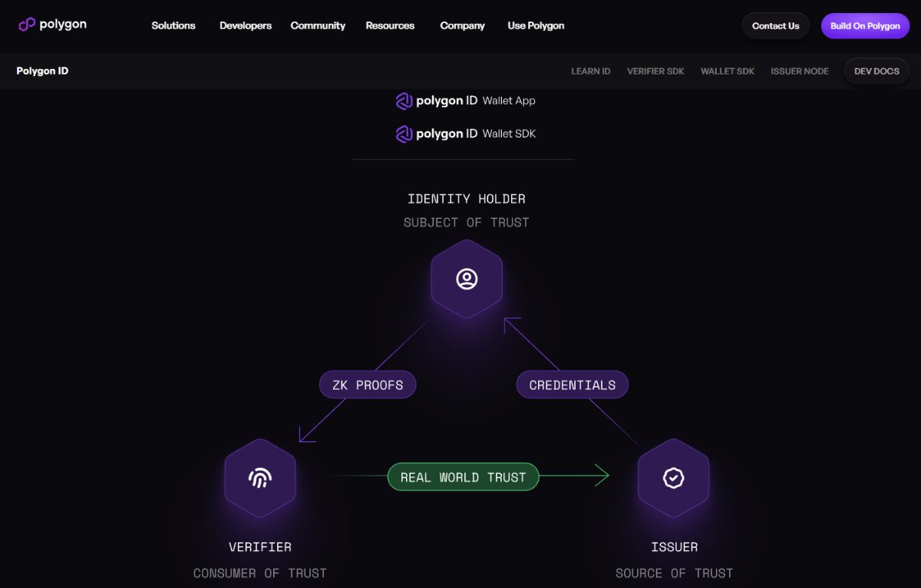Click the Subject of Trust caption
The height and width of the screenshot is (588, 921).
[x=467, y=223]
